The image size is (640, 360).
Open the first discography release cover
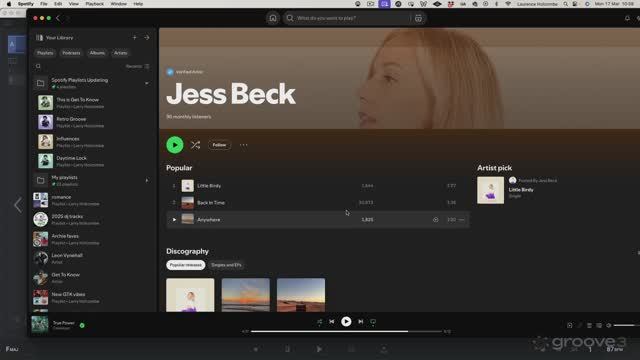[x=190, y=295]
